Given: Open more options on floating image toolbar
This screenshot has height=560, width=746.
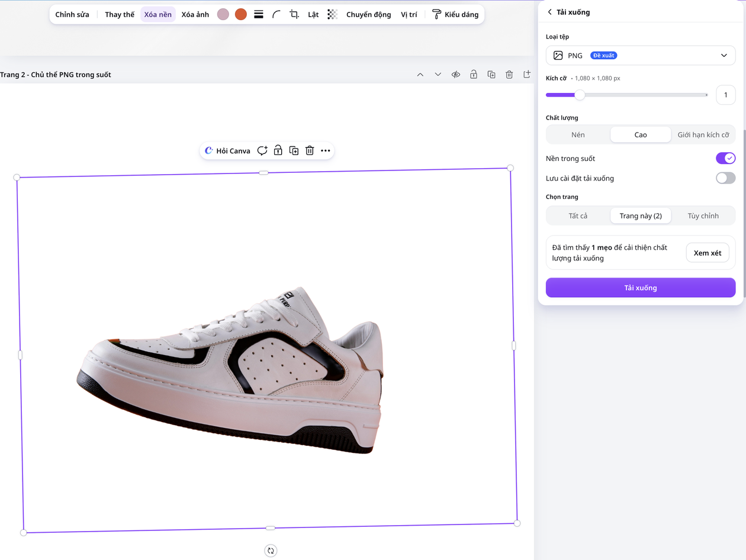Looking at the screenshot, I should point(326,151).
